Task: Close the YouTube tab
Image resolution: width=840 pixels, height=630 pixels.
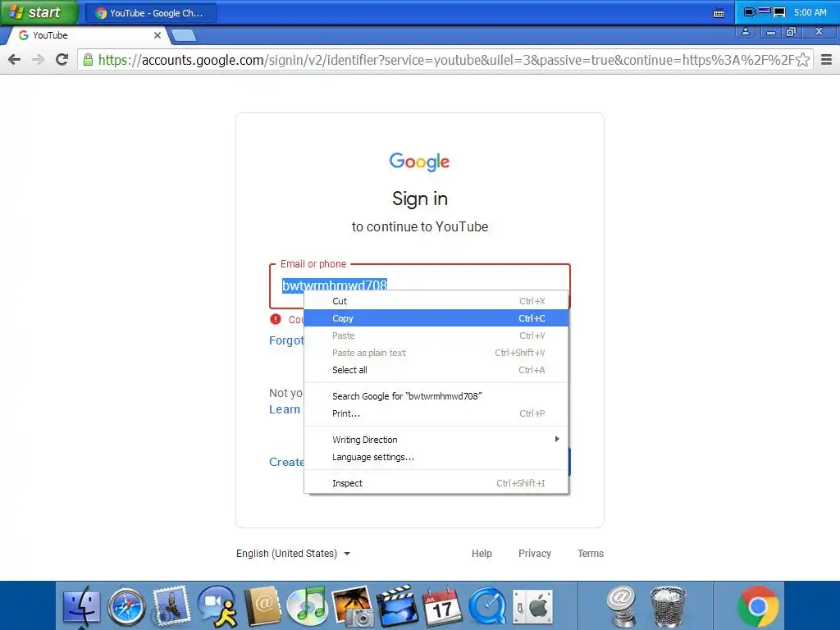Action: click(157, 35)
